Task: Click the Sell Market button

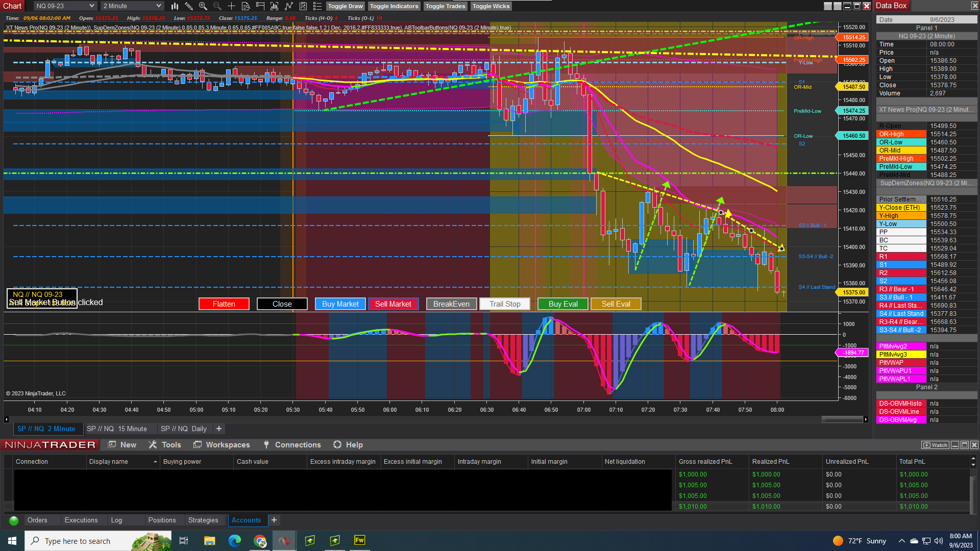Action: 394,304
